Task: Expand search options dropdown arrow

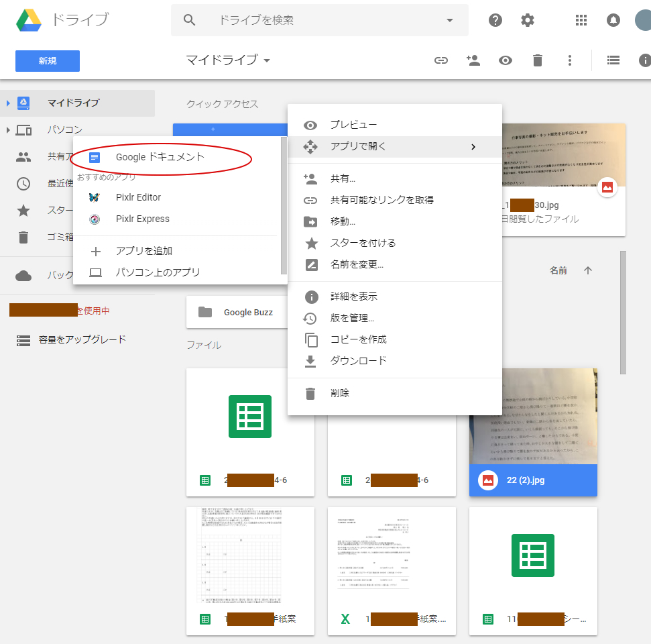Action: coord(450,20)
